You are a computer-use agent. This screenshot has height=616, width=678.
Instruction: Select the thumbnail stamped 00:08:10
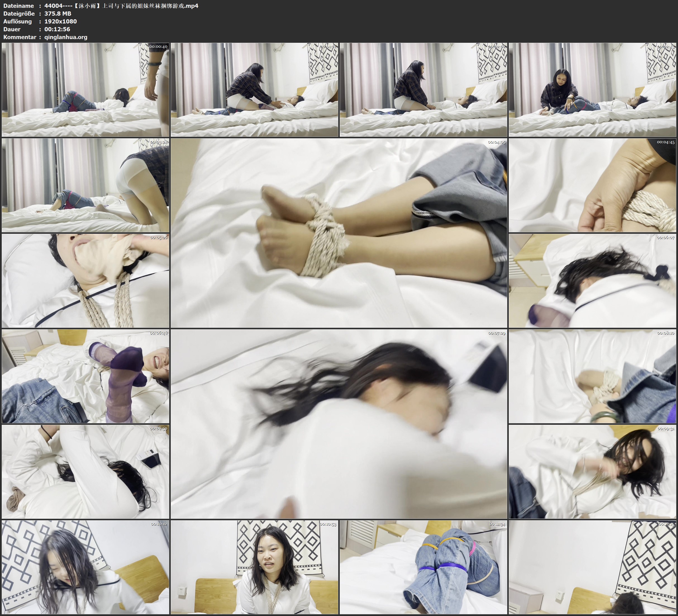point(592,376)
